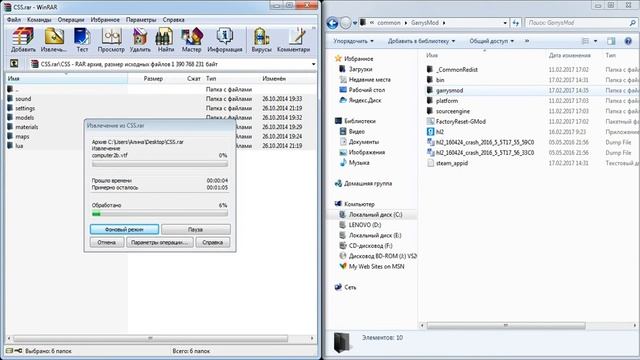640x360 pixels.
Task: Sort WinRAR list by Размер column
Action: [x=153, y=78]
